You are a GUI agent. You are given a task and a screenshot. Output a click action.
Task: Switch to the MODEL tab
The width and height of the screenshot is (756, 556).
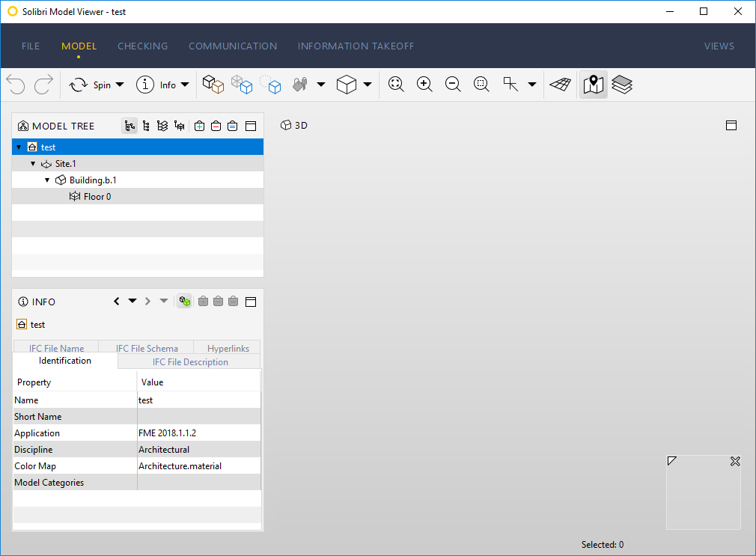tap(79, 46)
